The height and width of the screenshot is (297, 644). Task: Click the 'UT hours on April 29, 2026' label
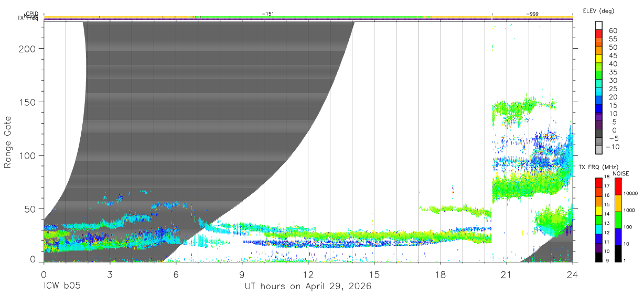[x=308, y=287]
